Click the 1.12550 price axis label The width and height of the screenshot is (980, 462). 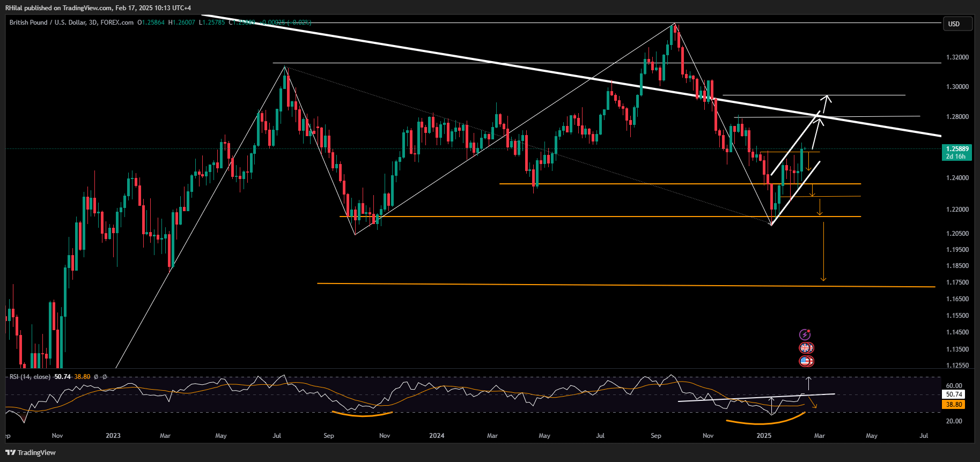[957, 366]
